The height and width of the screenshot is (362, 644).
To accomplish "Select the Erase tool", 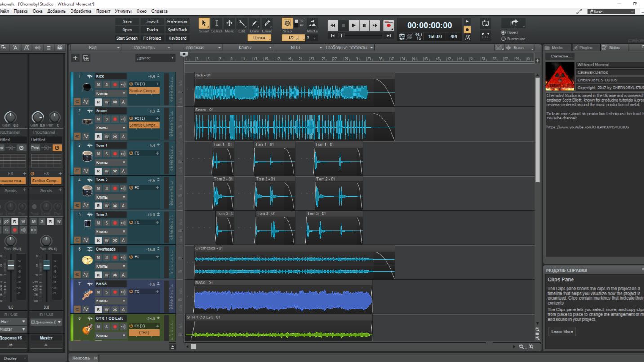I will 267,23.
